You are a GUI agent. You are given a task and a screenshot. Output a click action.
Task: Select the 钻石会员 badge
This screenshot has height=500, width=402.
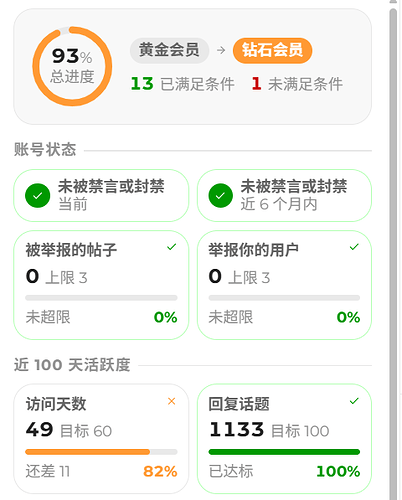pyautogui.click(x=272, y=50)
